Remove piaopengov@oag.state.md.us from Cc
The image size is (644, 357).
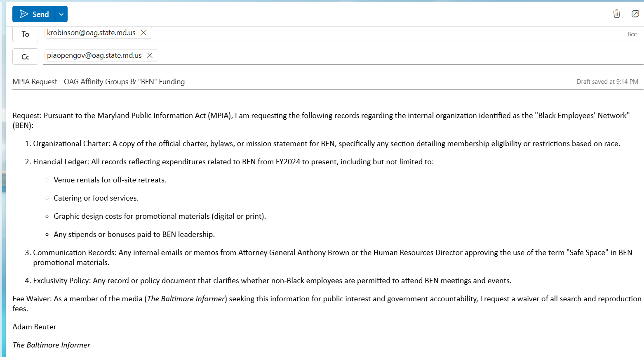click(x=150, y=56)
